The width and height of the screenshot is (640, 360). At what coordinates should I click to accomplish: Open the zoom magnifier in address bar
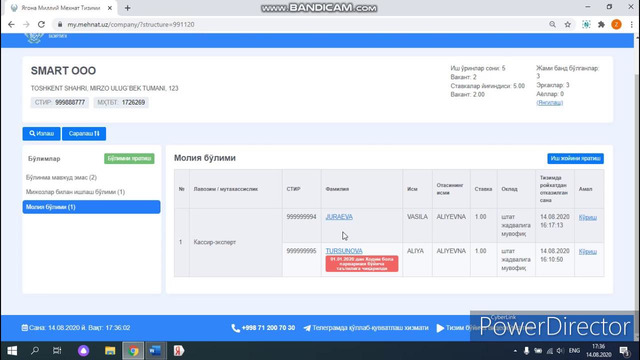[552, 24]
